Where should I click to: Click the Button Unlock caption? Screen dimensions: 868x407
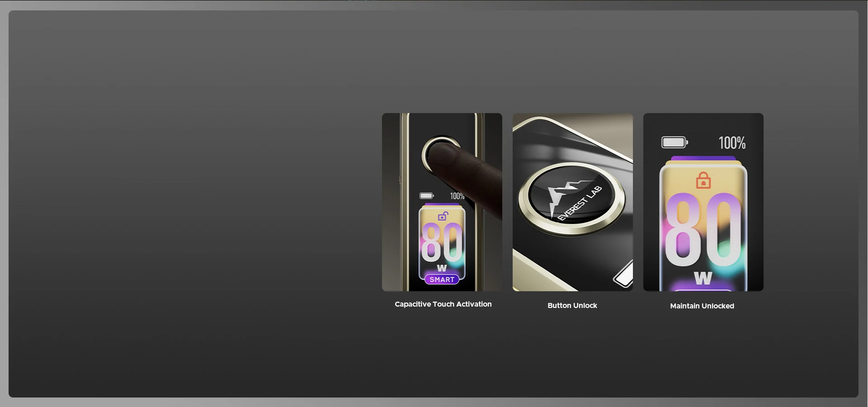[x=572, y=306]
